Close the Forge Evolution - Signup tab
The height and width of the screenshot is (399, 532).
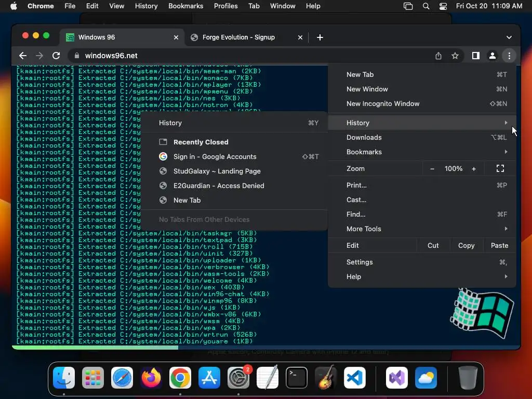[300, 37]
